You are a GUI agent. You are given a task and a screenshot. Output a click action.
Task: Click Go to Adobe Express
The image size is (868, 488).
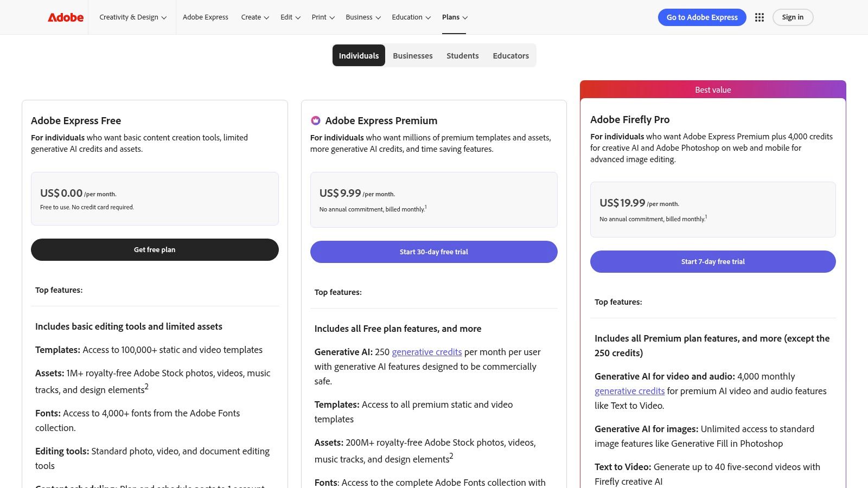pyautogui.click(x=702, y=17)
